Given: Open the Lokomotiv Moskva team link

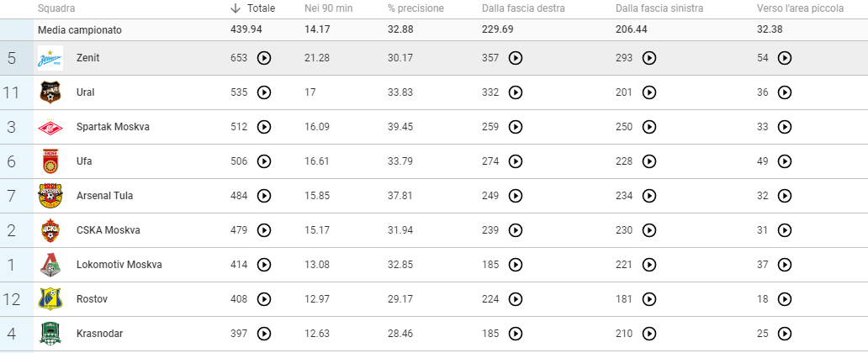Looking at the screenshot, I should (119, 265).
